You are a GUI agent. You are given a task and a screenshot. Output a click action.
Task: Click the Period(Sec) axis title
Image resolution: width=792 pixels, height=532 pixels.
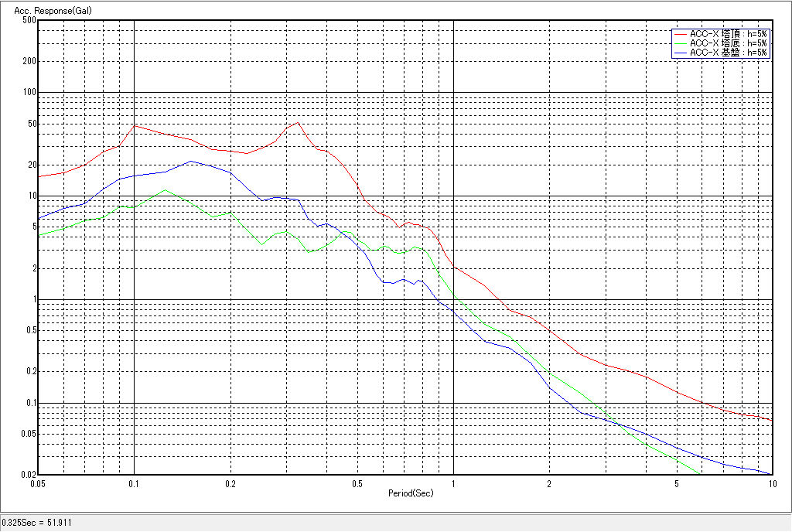[x=409, y=493]
